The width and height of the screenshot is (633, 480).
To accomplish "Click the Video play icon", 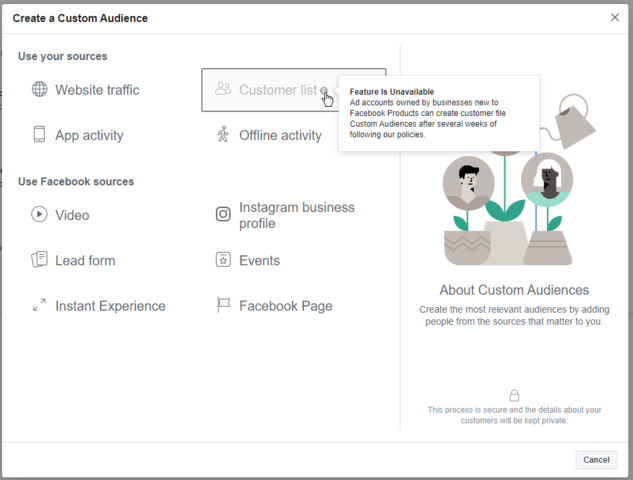I will (x=39, y=214).
